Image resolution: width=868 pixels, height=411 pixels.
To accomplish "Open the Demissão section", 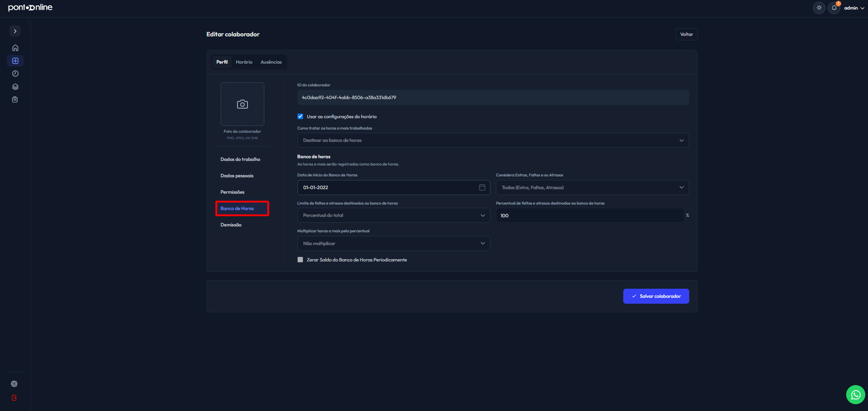I will [x=231, y=225].
